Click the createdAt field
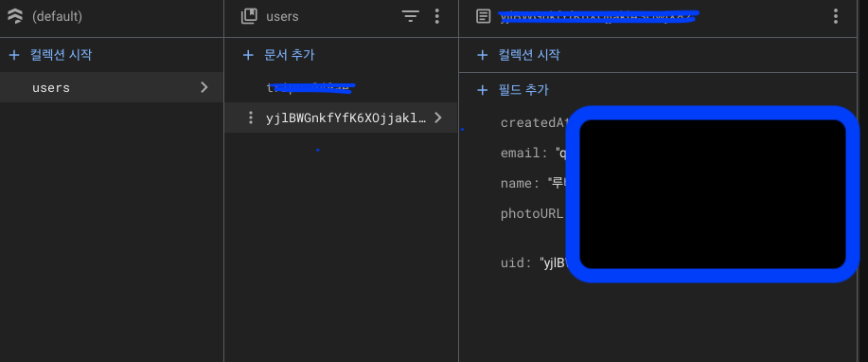This screenshot has width=868, height=362. pos(533,122)
